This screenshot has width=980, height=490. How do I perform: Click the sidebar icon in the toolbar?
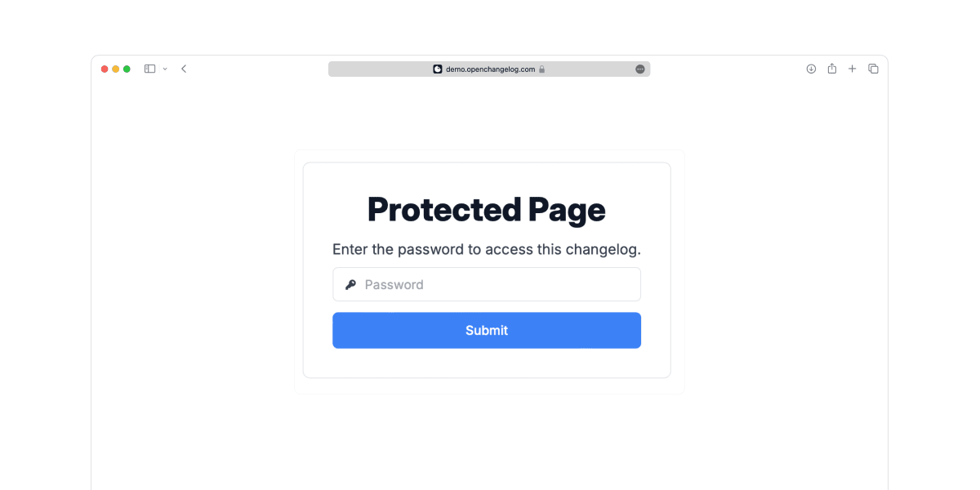pyautogui.click(x=149, y=69)
